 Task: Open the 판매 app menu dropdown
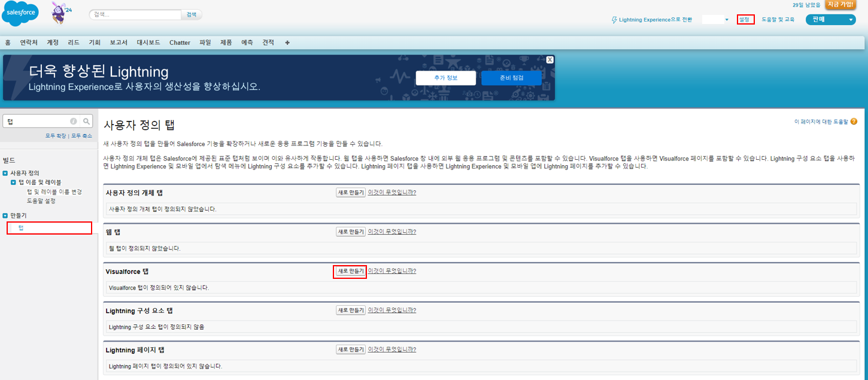[x=831, y=19]
